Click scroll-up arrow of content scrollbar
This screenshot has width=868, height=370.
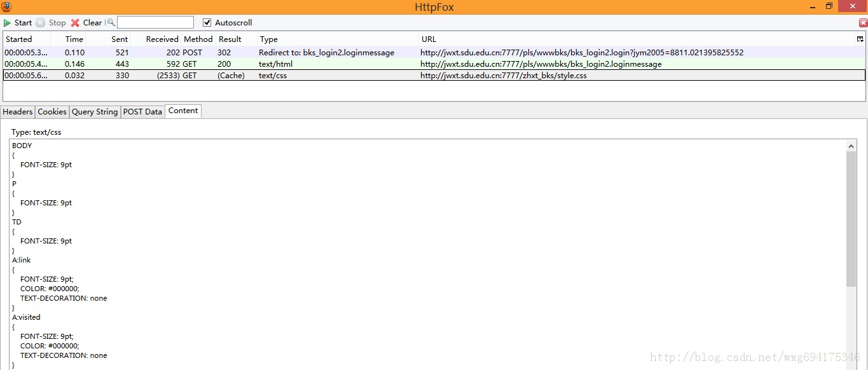(851, 146)
